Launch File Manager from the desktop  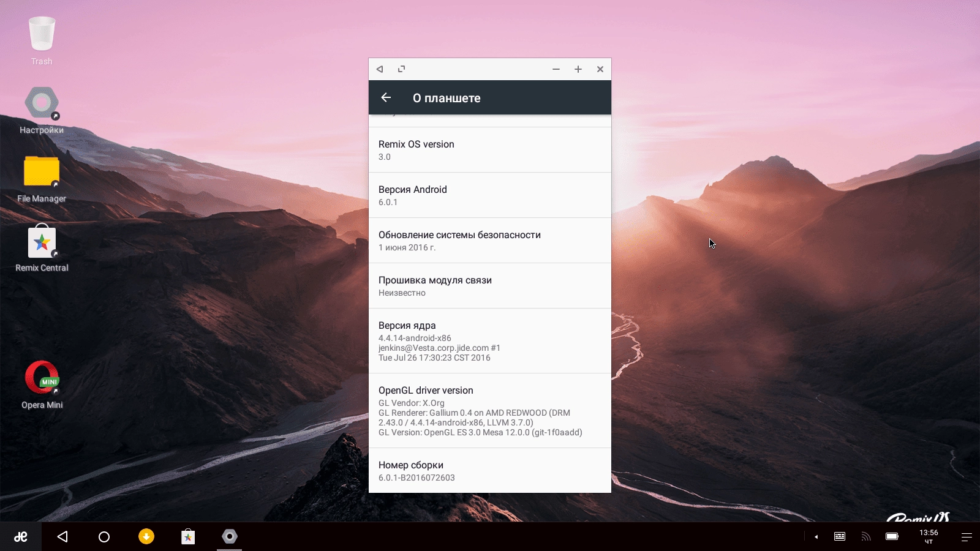coord(42,179)
